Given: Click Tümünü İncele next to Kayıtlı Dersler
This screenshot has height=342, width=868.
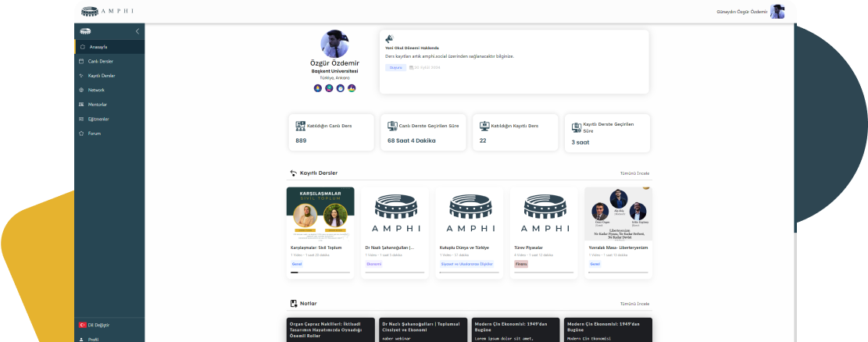Looking at the screenshot, I should click(x=634, y=173).
